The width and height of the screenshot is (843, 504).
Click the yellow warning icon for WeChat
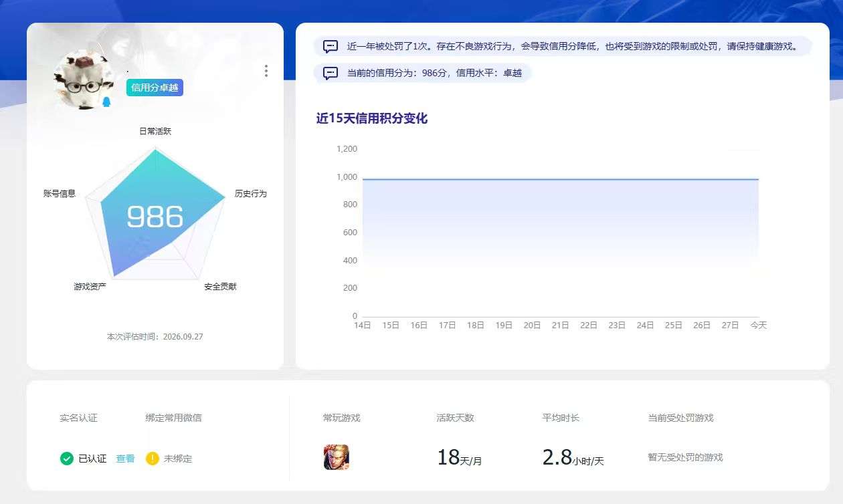[x=153, y=459]
